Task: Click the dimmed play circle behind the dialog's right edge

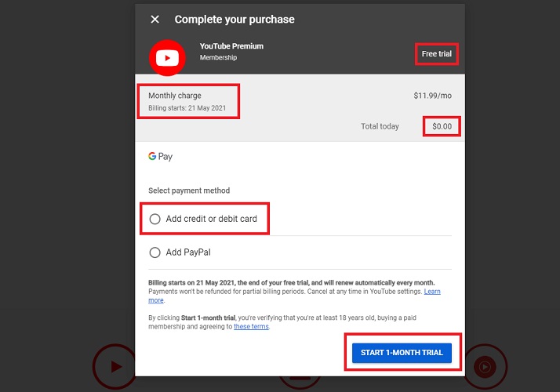Action: (485, 366)
